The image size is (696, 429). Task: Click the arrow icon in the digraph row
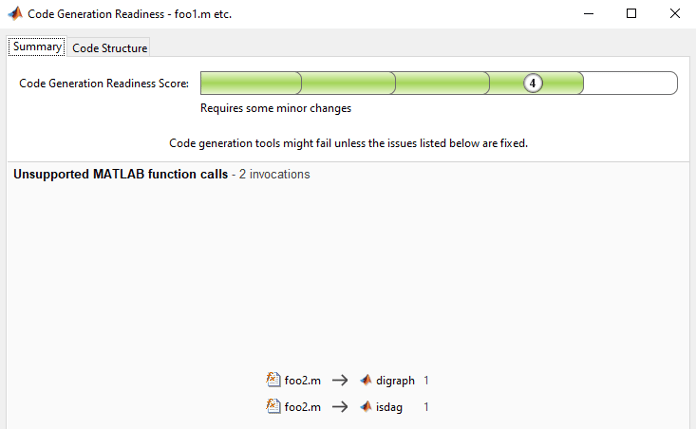340,380
